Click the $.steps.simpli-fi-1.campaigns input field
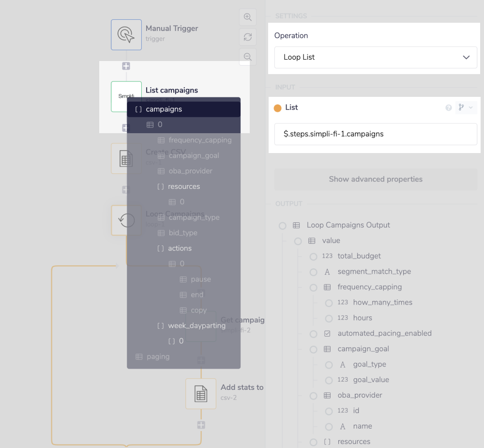The image size is (484, 448). click(376, 133)
